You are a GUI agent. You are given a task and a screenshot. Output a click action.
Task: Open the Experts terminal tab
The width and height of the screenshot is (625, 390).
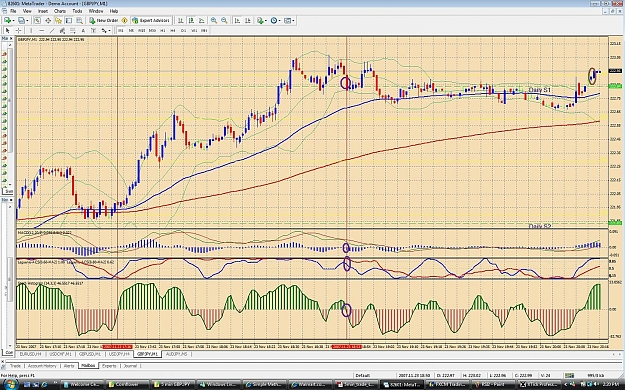(x=109, y=366)
